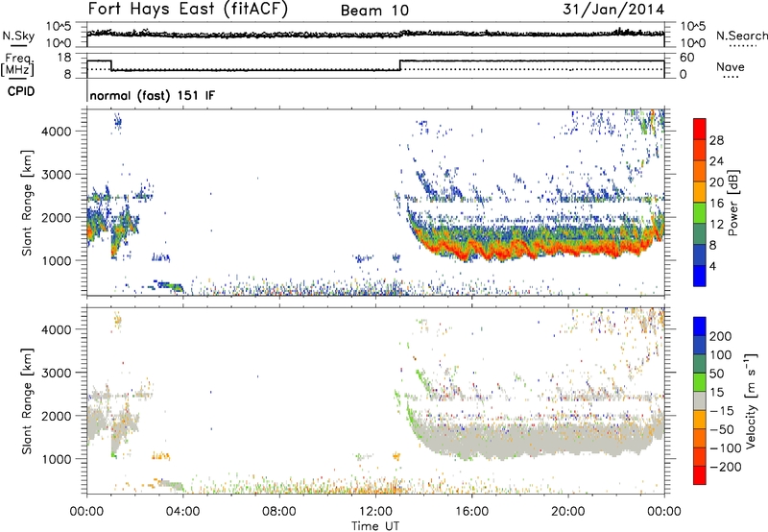Viewport: 768px width, 532px height.
Task: Click the orange Power segment between 20 and 24
Action: click(x=700, y=171)
